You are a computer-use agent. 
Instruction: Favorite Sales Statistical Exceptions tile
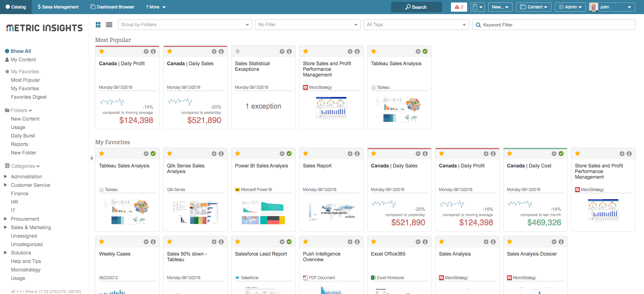click(238, 51)
